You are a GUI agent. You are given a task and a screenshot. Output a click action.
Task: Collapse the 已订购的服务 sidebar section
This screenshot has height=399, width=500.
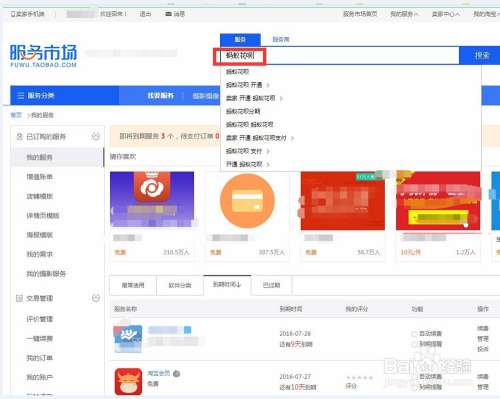[x=96, y=136]
